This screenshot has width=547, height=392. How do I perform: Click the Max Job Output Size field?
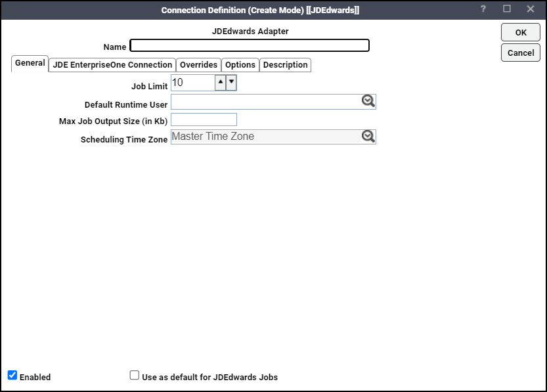[204, 120]
